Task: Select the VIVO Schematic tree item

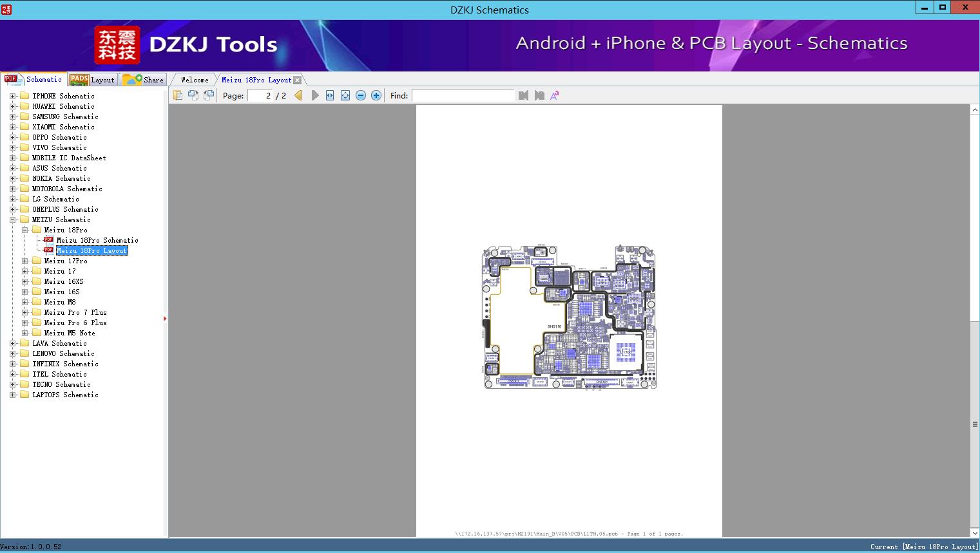Action: [x=59, y=147]
